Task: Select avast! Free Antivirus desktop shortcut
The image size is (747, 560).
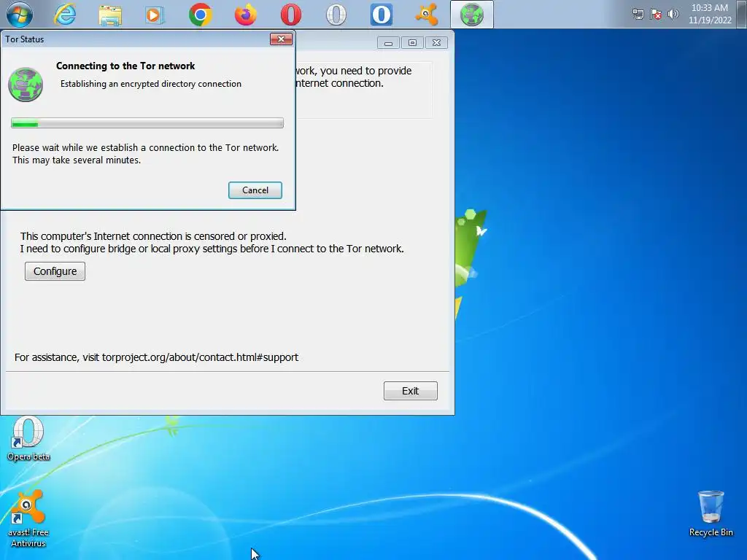Action: 28,518
